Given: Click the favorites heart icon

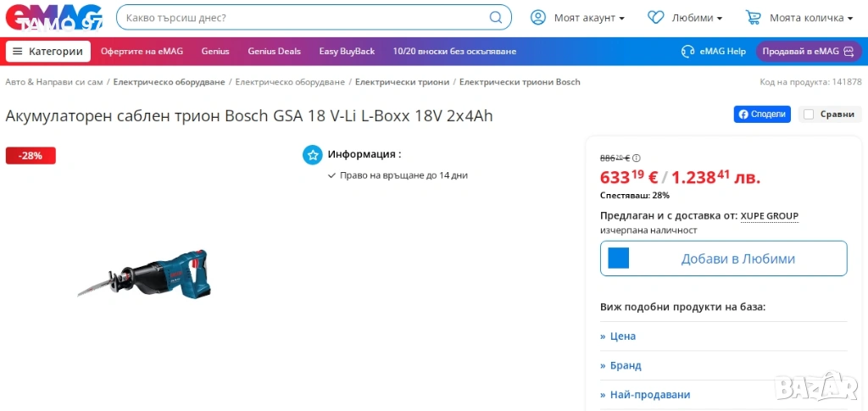Looking at the screenshot, I should (x=655, y=17).
